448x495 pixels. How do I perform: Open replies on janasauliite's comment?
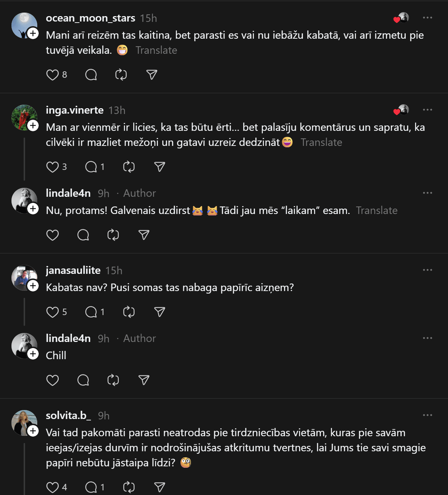click(91, 312)
